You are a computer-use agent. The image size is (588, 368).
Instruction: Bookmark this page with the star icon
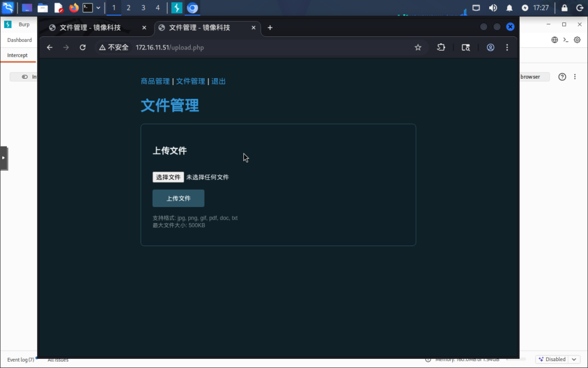click(x=418, y=48)
